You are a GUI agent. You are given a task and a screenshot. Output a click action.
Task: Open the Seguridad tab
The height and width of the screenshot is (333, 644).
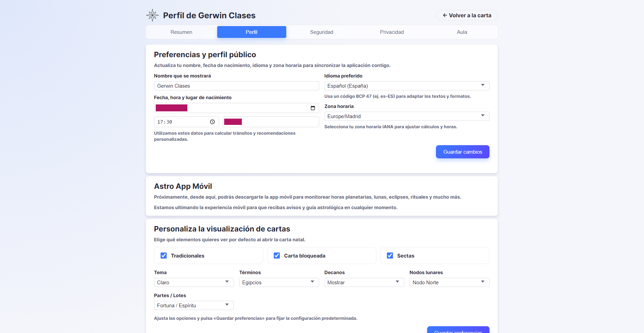click(x=321, y=32)
